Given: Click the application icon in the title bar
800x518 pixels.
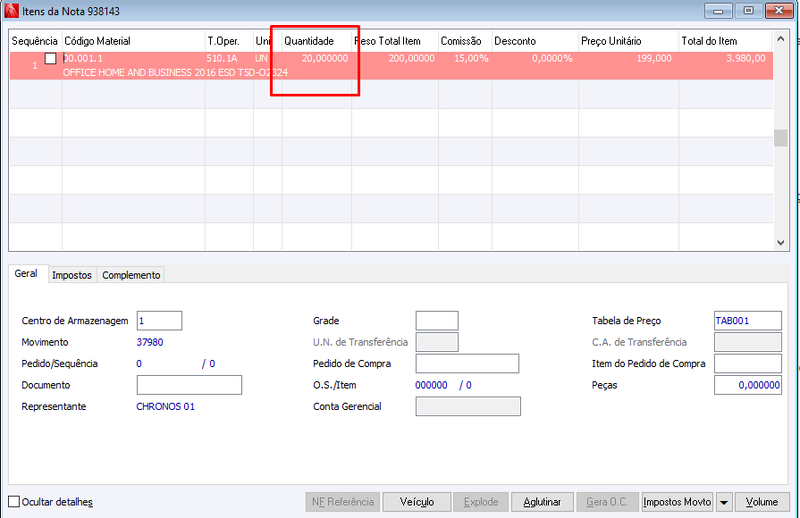Looking at the screenshot, I should coord(11,11).
